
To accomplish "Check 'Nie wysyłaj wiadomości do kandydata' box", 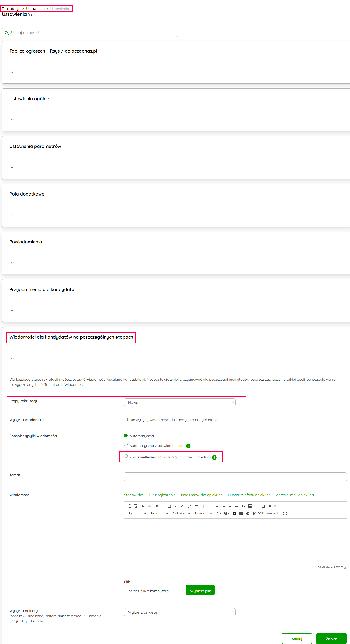I will point(126,419).
